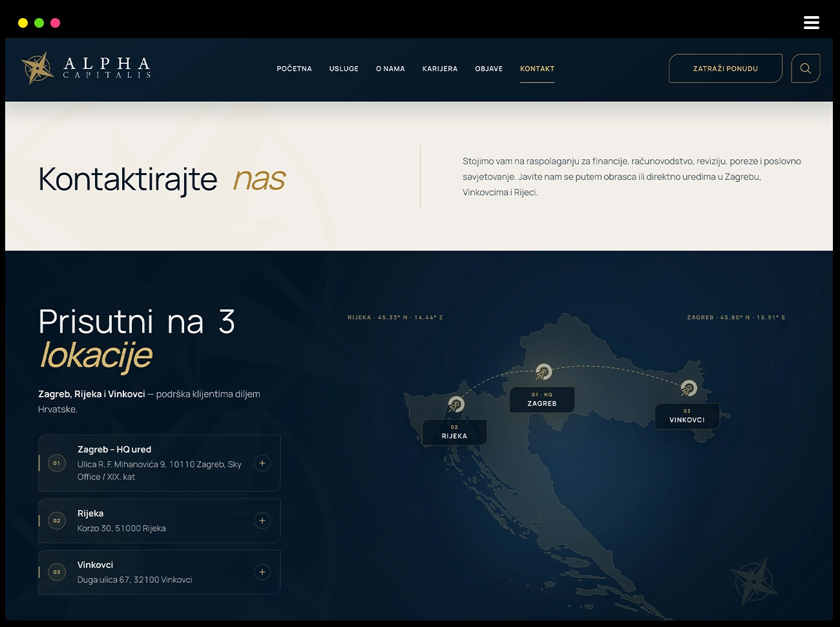
Task: Select the 01 HQ Zagreb map label
Action: 542,400
